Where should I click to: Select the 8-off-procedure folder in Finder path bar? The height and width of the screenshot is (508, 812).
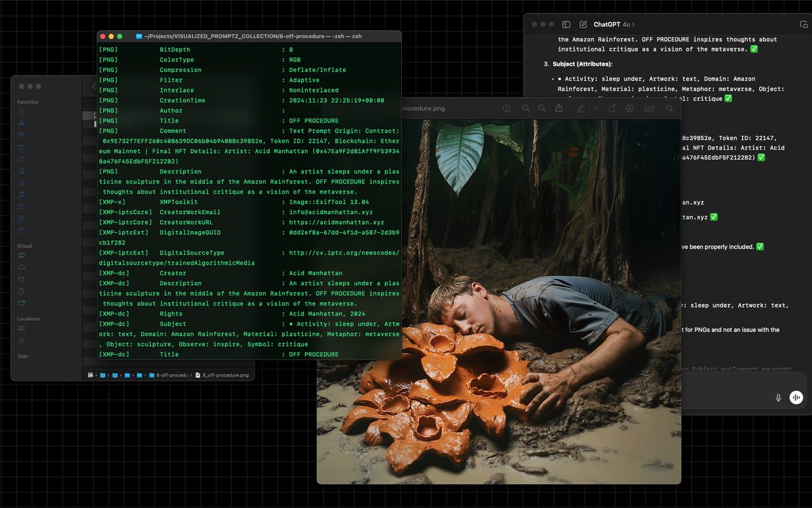169,375
